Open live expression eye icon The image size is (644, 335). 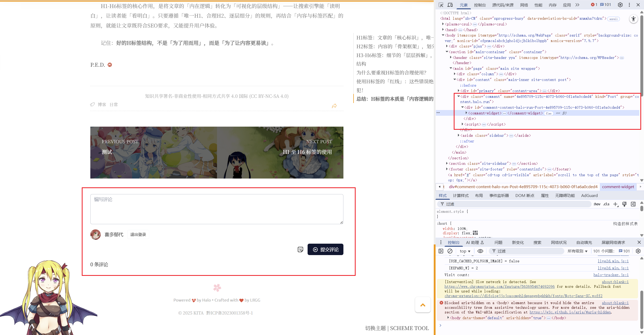tap(480, 251)
